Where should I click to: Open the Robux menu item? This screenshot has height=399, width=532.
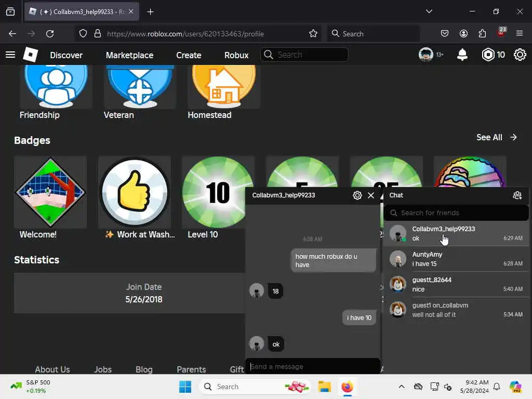click(x=236, y=55)
